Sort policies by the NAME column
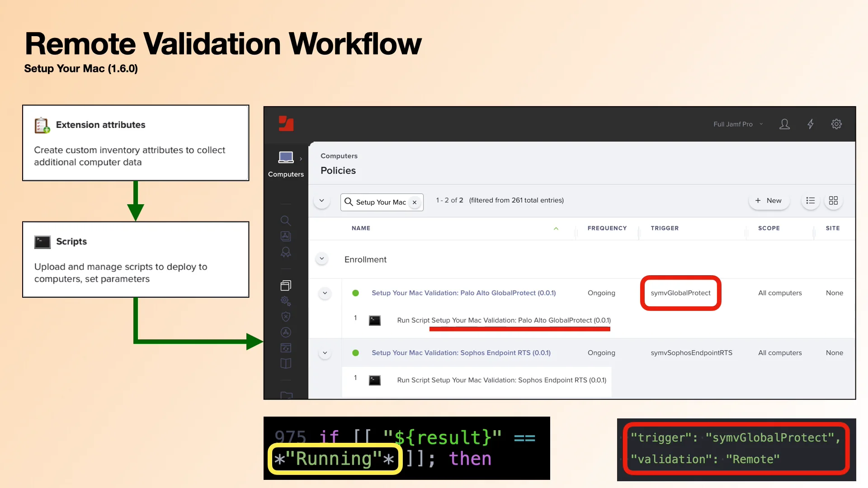Image resolution: width=868 pixels, height=488 pixels. click(361, 228)
